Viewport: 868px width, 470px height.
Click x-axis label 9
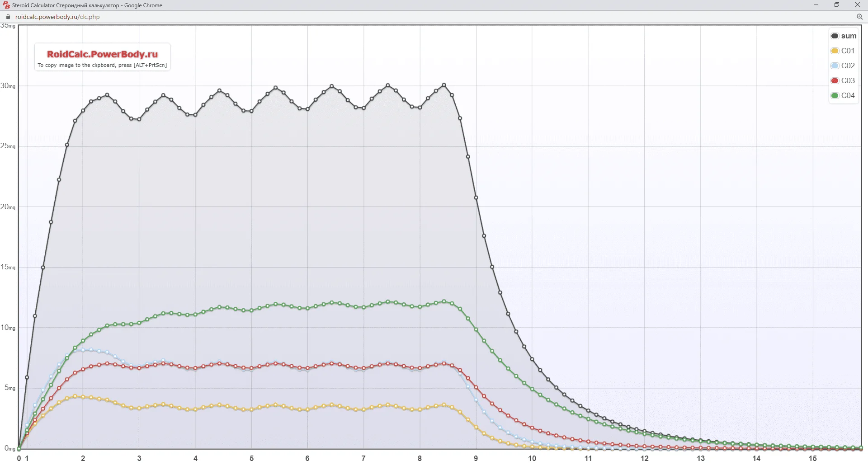tap(476, 458)
